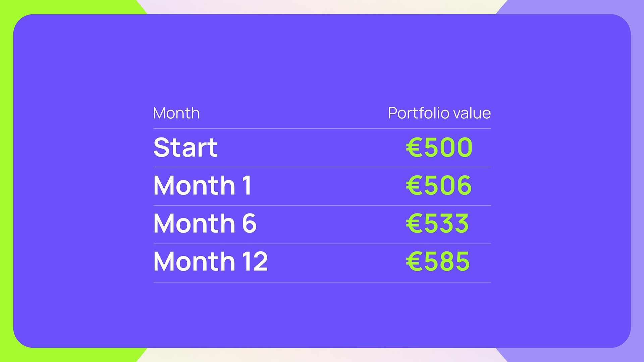Select the "Month 1" row label
The height and width of the screenshot is (362, 644).
[x=202, y=186]
